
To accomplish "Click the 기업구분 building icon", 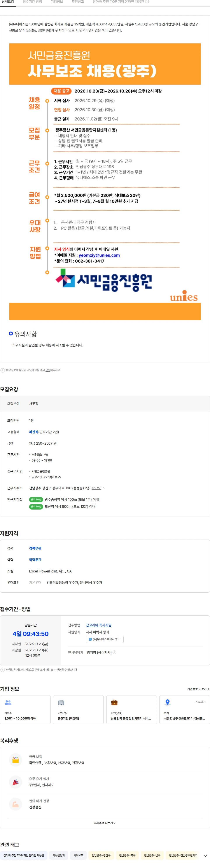I will coord(61,702).
